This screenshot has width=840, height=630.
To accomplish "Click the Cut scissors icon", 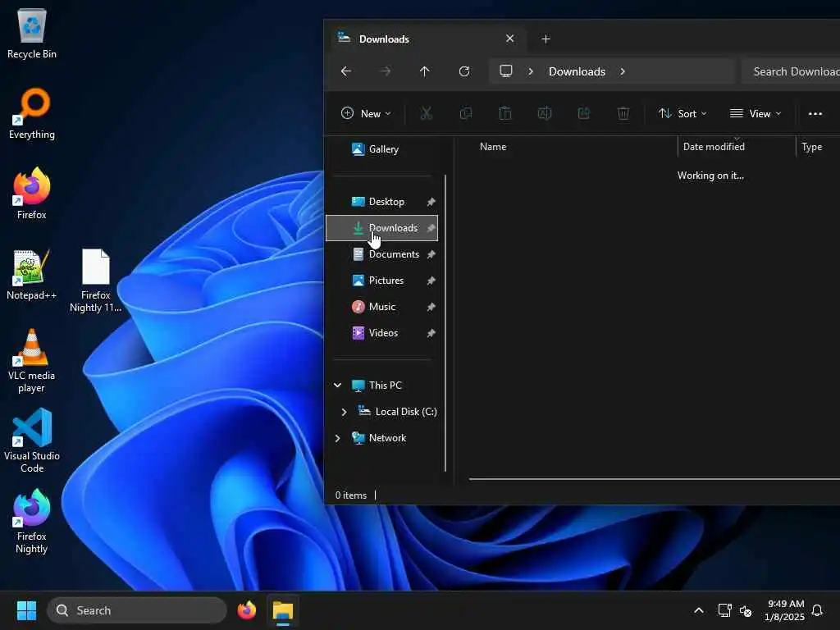I will pyautogui.click(x=426, y=113).
